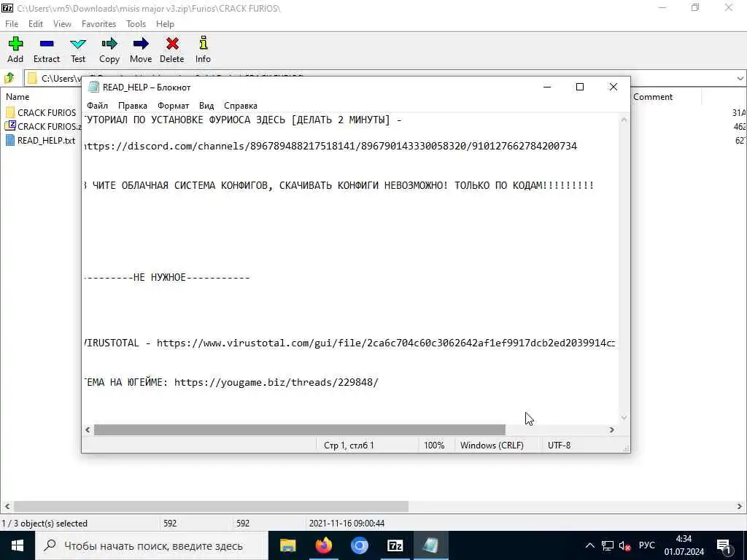Go up one folder level icon
The height and width of the screenshot is (560, 747).
(9, 78)
